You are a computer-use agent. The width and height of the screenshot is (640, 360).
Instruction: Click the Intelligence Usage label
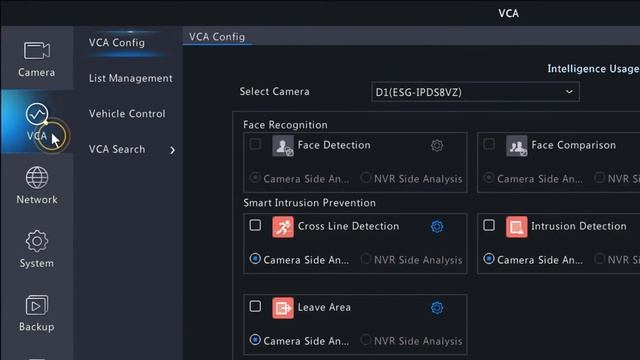[x=593, y=69]
